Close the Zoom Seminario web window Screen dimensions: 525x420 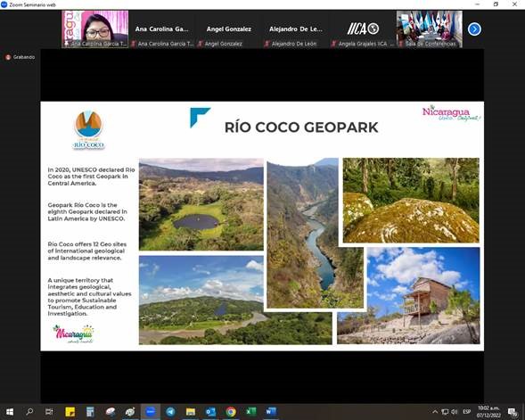coord(514,4)
